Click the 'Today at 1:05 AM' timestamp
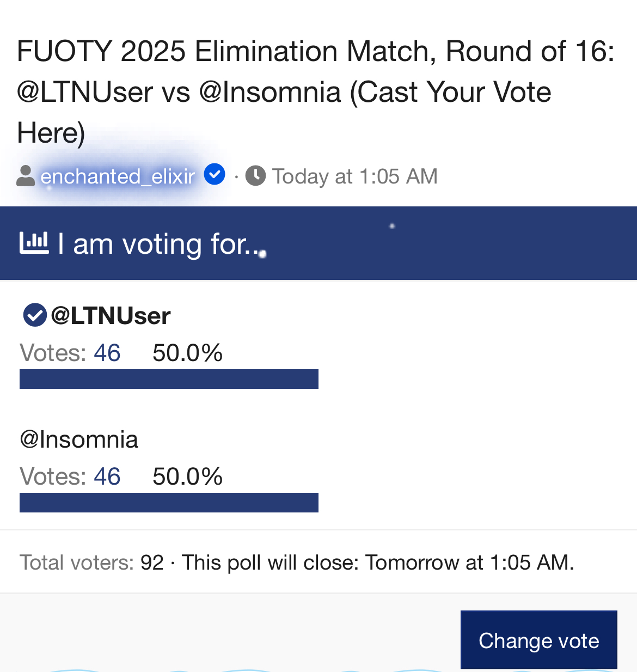The image size is (637, 672). 354,176
